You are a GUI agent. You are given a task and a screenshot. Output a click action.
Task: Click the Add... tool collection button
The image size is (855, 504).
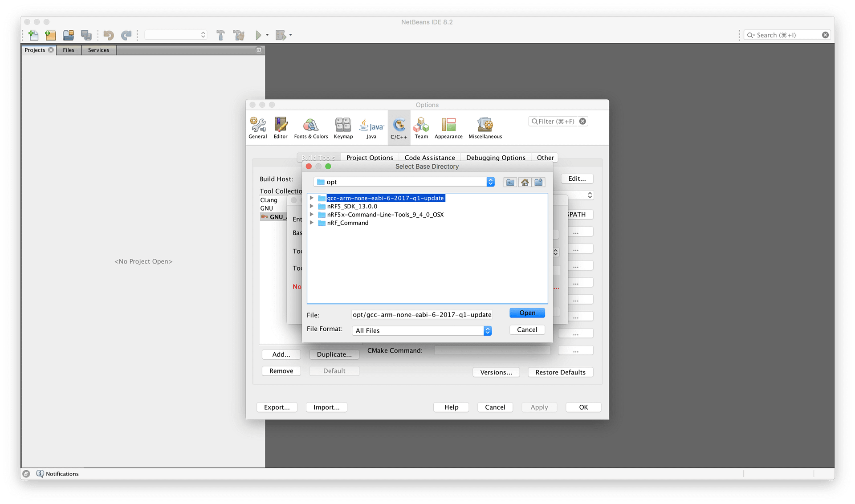pyautogui.click(x=281, y=354)
